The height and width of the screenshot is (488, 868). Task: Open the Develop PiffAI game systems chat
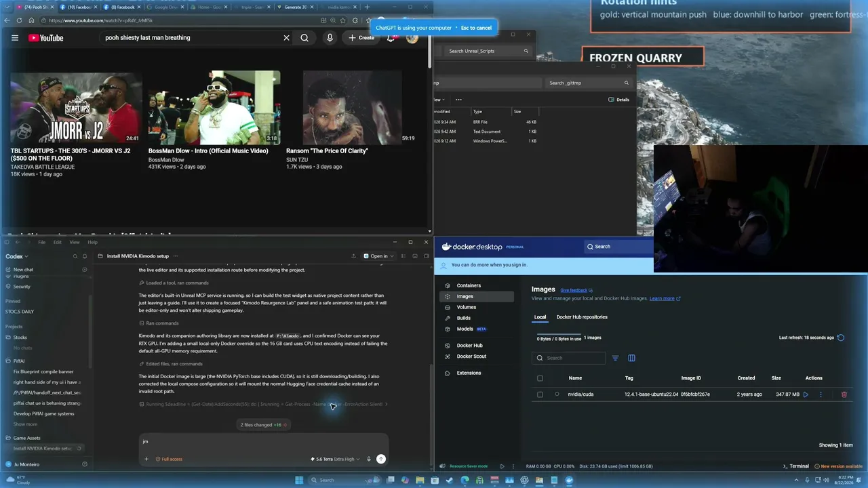tap(44, 413)
